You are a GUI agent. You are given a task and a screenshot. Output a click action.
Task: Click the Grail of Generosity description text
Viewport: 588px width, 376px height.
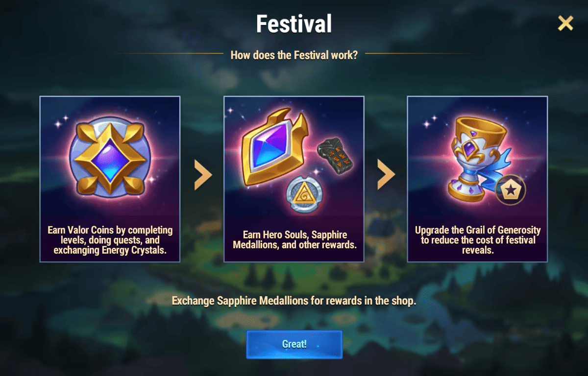(x=478, y=240)
